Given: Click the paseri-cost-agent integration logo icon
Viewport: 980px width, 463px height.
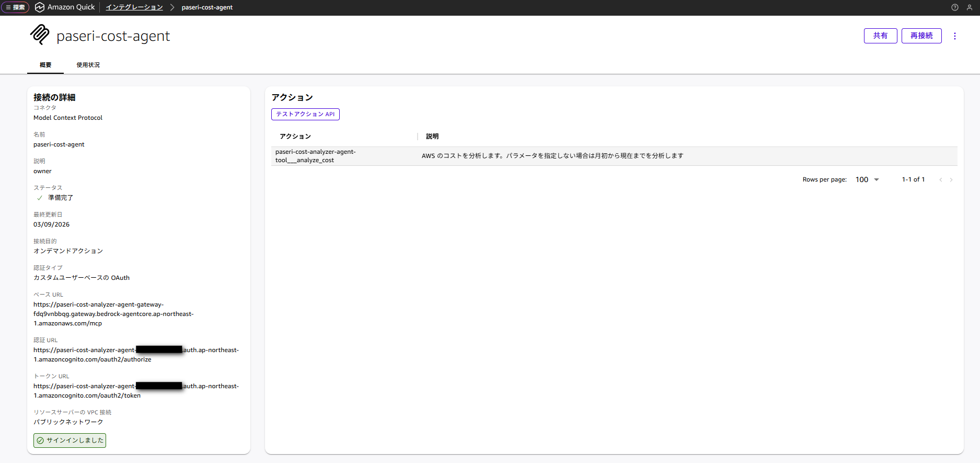Looking at the screenshot, I should click(40, 35).
